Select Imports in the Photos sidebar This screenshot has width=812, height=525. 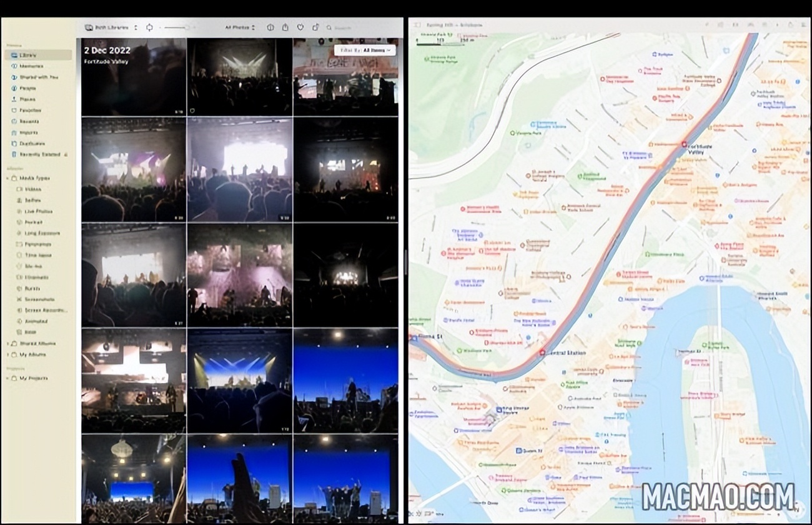click(x=37, y=132)
